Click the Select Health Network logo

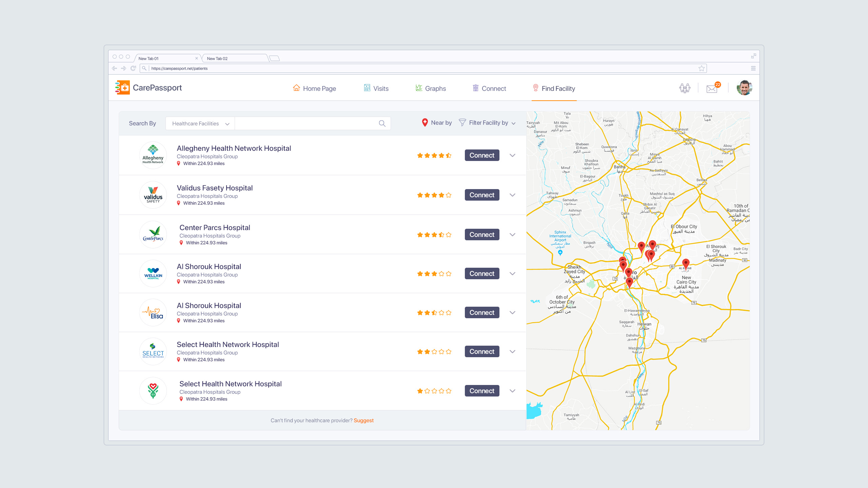(153, 351)
